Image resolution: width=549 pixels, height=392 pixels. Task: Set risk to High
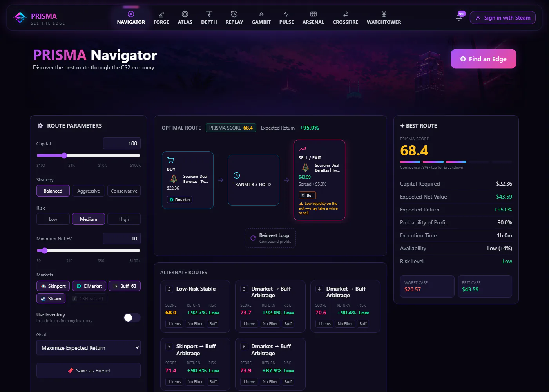click(x=124, y=219)
